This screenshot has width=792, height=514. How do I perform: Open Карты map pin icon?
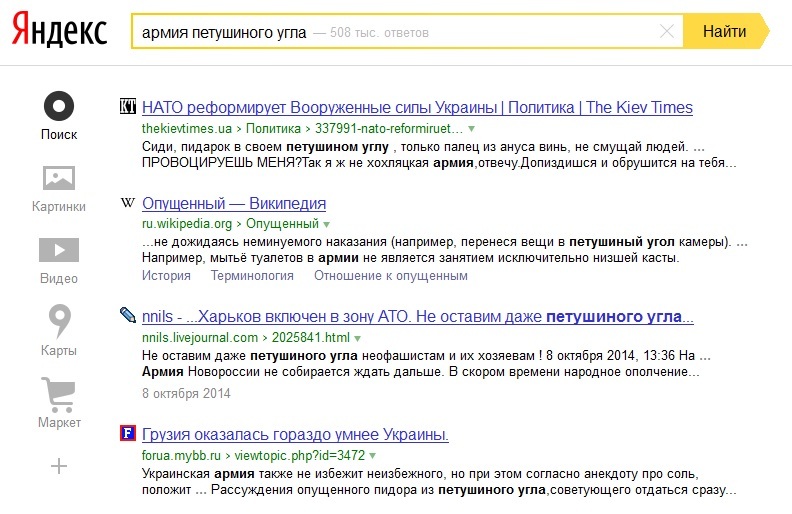click(59, 321)
